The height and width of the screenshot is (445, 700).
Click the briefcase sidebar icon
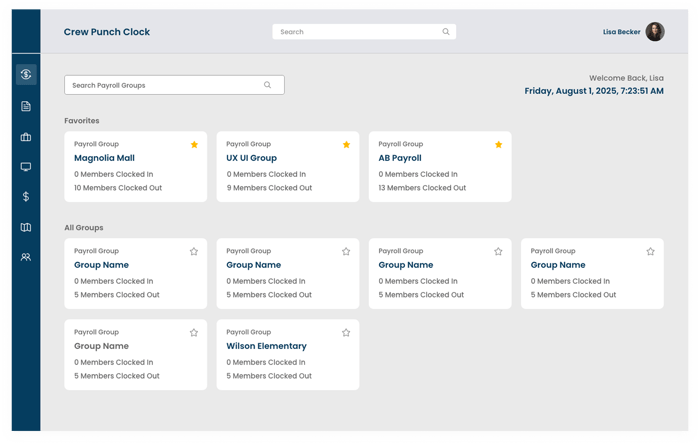pyautogui.click(x=26, y=137)
